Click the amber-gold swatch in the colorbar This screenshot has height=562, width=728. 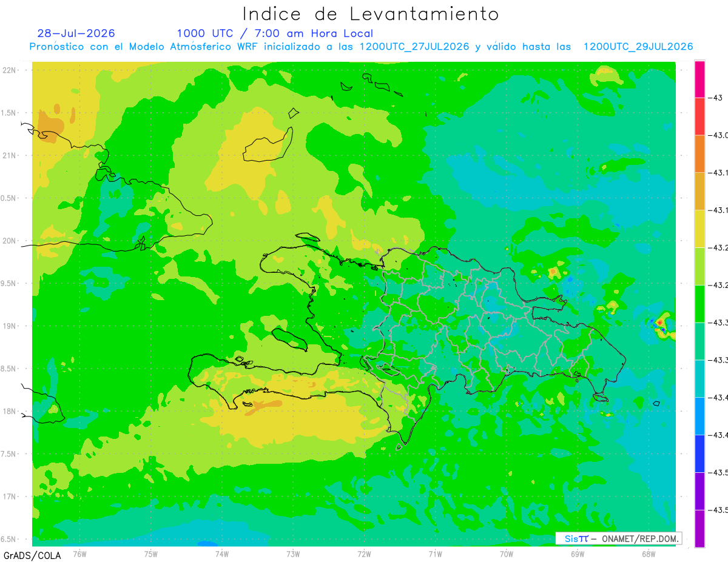coord(699,192)
